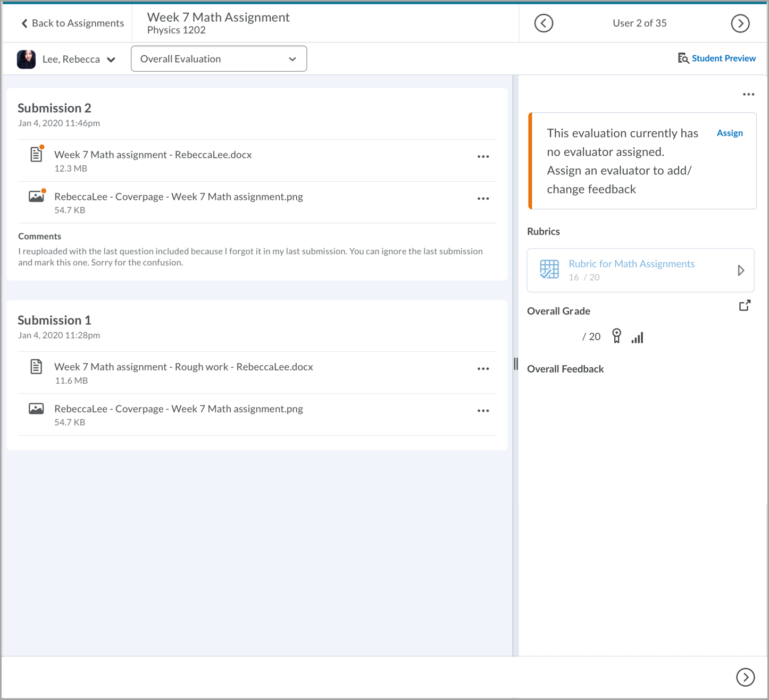Open evaluation panel more options menu

pyautogui.click(x=748, y=95)
